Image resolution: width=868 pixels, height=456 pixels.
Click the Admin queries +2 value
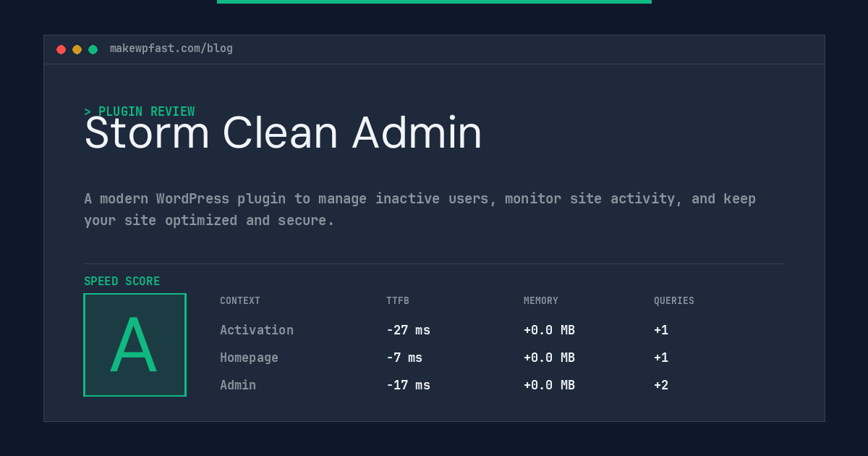click(x=661, y=385)
